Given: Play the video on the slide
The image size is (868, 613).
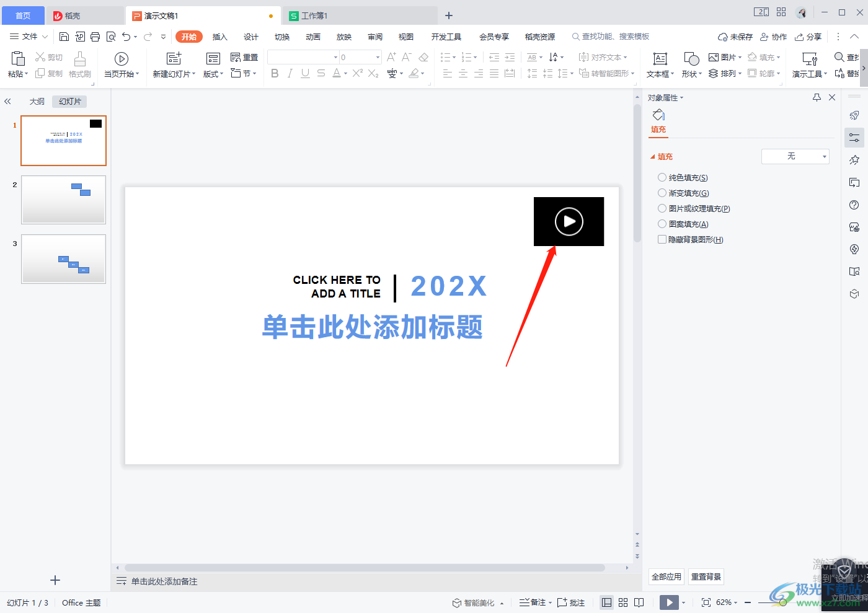Looking at the screenshot, I should 569,221.
